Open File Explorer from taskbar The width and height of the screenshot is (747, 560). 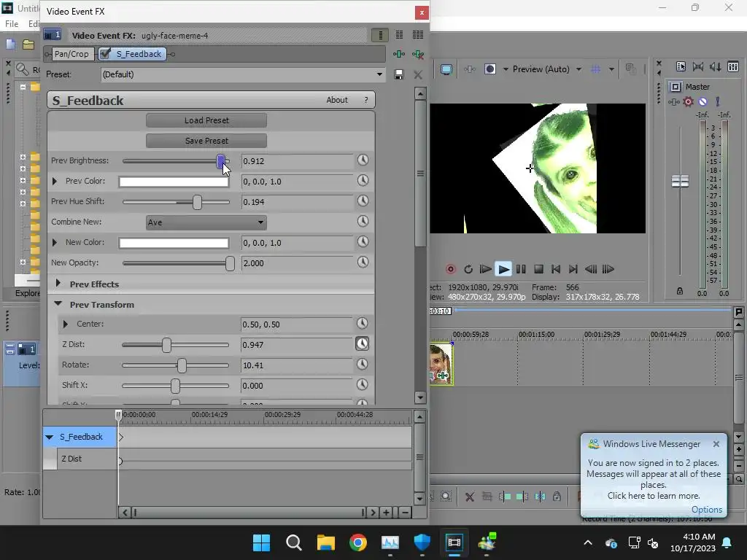(326, 542)
